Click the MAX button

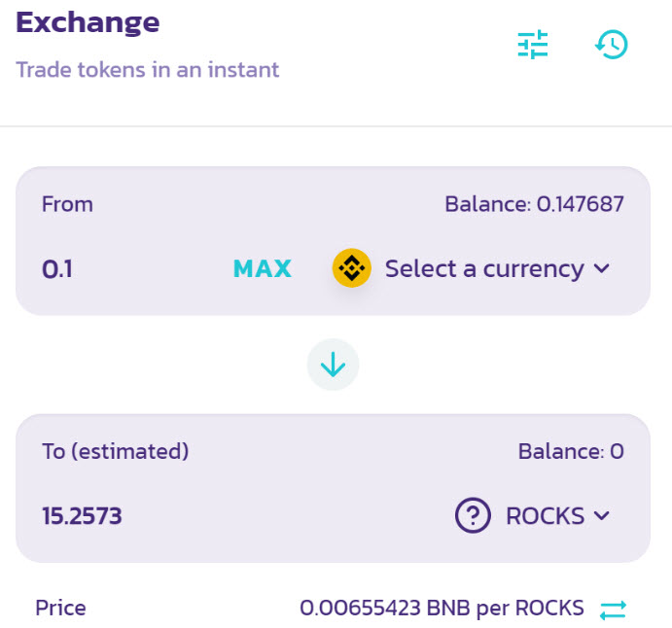[x=263, y=269]
